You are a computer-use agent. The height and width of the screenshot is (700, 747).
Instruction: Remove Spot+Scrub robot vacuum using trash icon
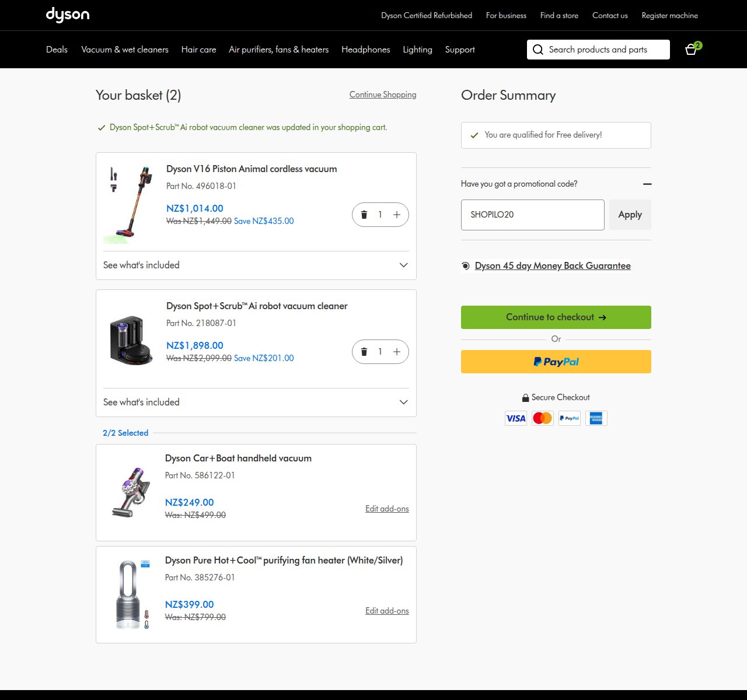coord(364,352)
